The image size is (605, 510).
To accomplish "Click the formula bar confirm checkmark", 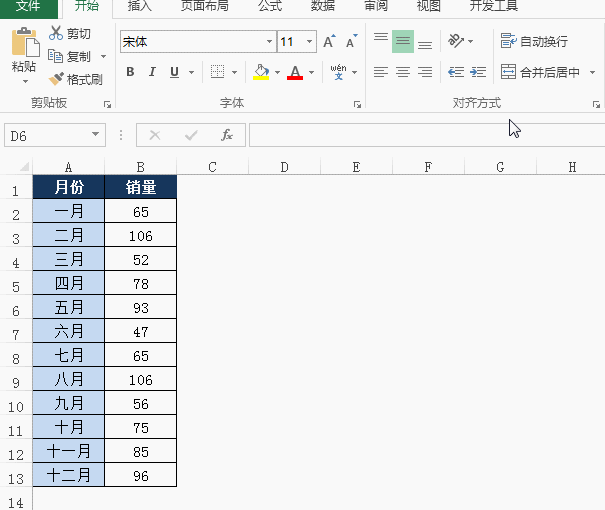I will point(191,135).
